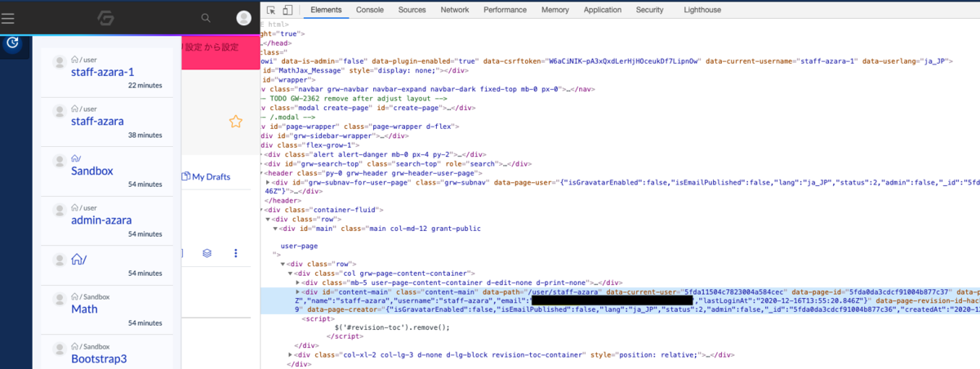Click the 38 minutes timestamp
This screenshot has width=980, height=369.
pyautogui.click(x=145, y=135)
